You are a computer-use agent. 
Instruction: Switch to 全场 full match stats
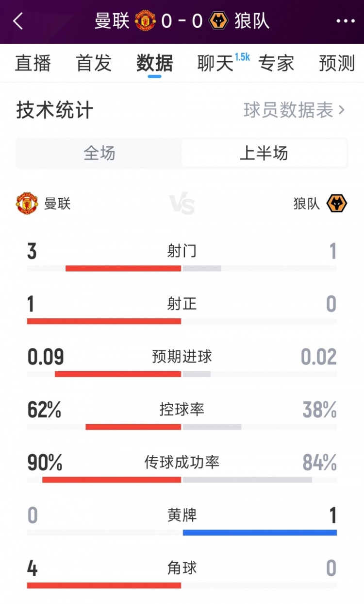point(99,154)
